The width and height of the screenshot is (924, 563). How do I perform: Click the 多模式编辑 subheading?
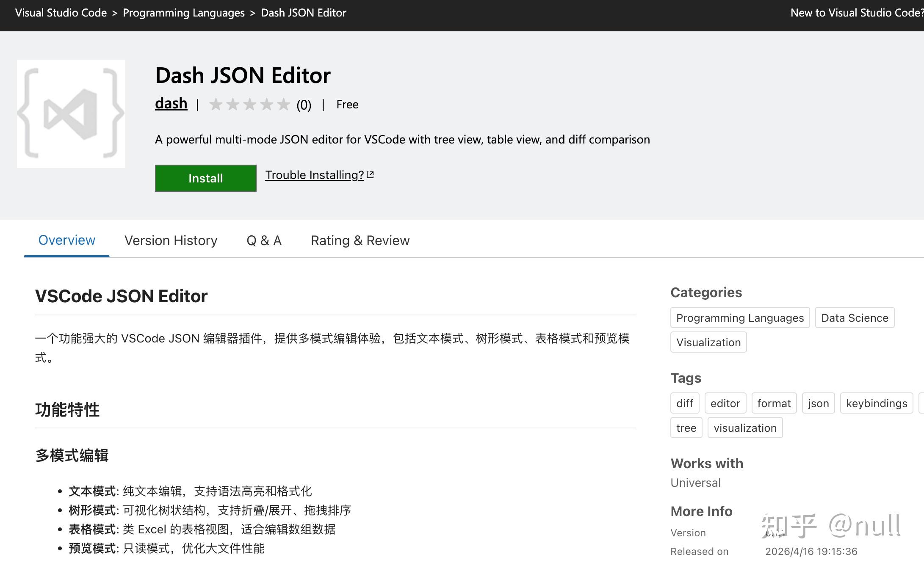pos(72,455)
